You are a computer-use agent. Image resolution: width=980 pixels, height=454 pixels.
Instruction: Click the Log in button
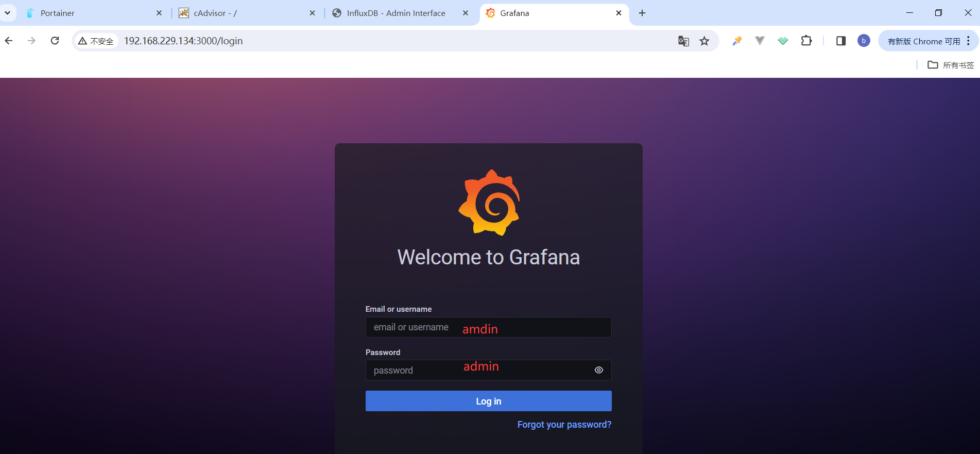488,401
